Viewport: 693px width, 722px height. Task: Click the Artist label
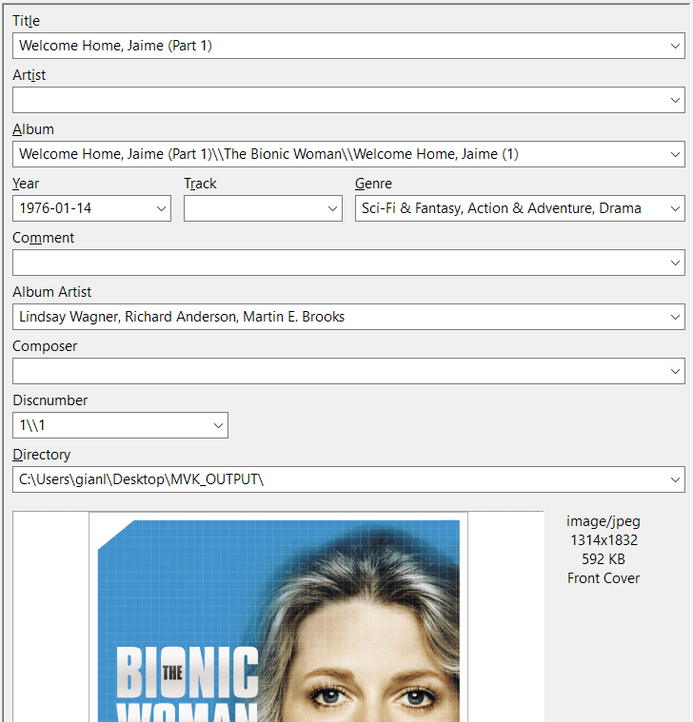[29, 75]
